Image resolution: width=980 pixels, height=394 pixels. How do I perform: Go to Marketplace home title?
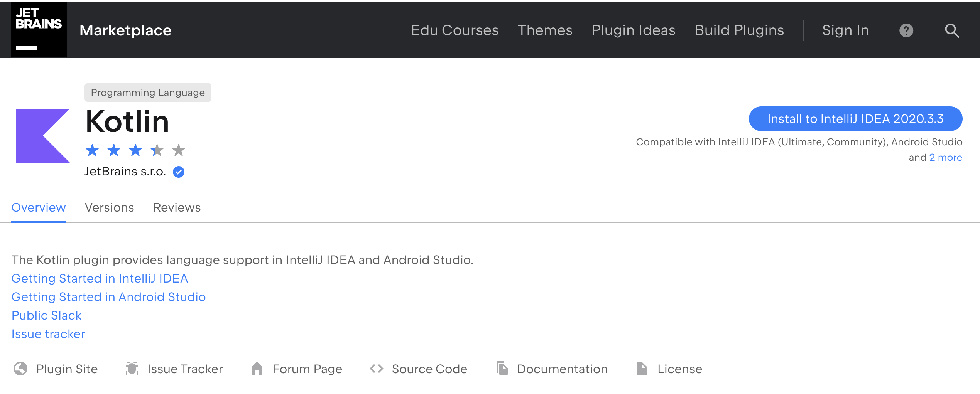coord(125,30)
